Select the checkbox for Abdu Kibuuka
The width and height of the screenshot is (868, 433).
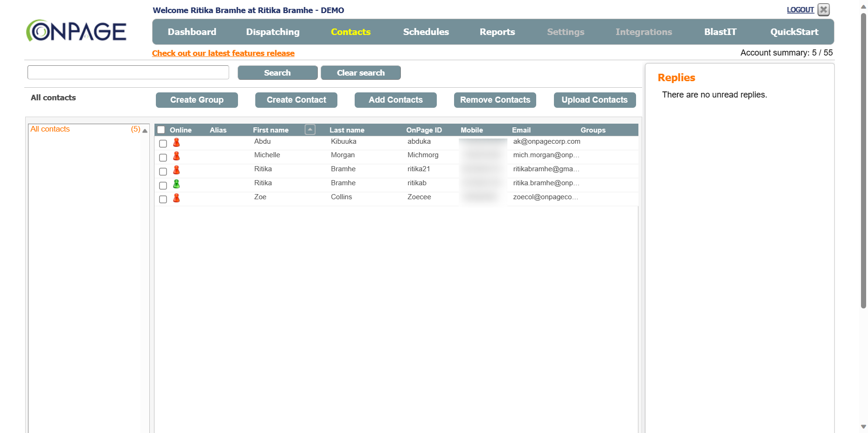click(163, 144)
